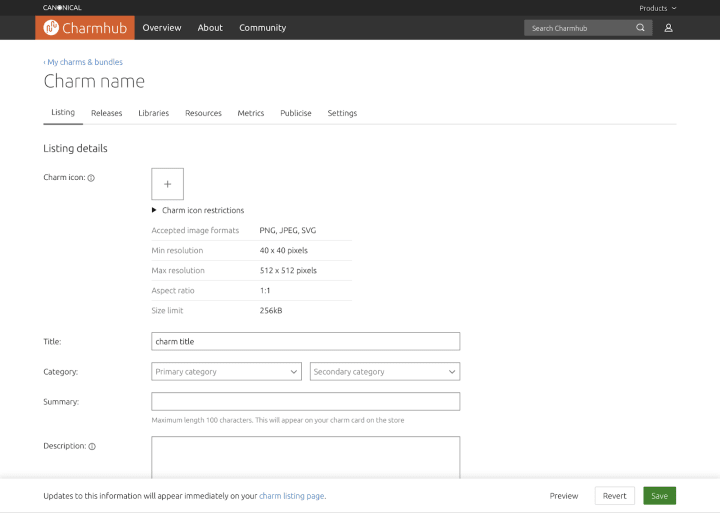Click the Title input field
720x513 pixels.
[x=306, y=341]
